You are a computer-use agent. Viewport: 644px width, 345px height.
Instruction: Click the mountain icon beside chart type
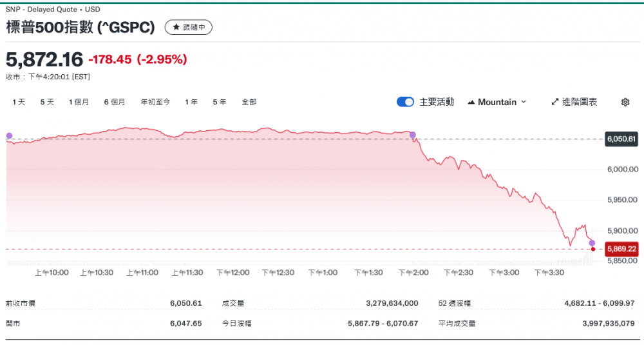471,102
